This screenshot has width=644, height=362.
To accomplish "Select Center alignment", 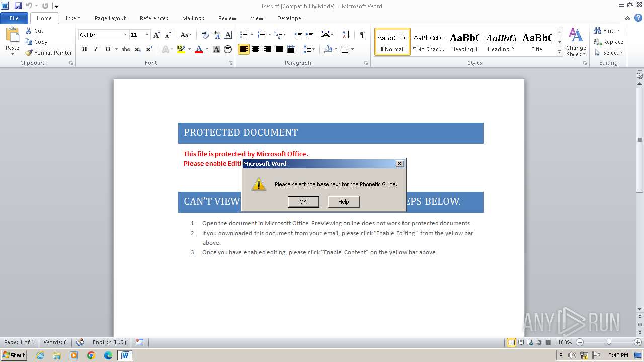I will [256, 49].
